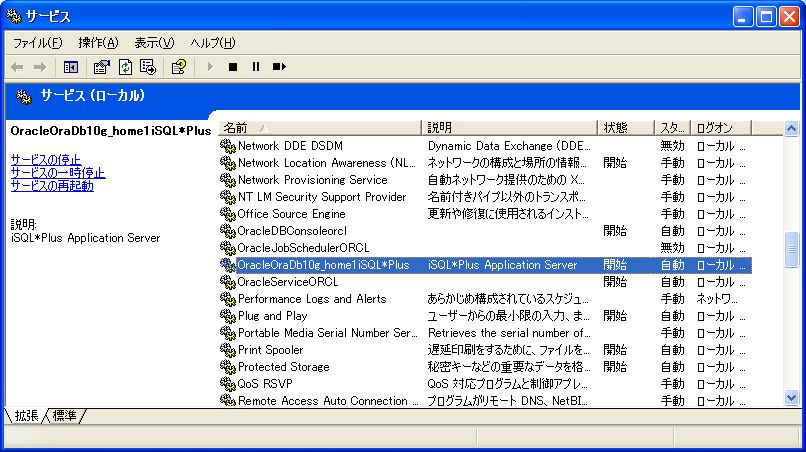Click the Export List toolbar icon
The height and width of the screenshot is (452, 806).
(x=148, y=67)
